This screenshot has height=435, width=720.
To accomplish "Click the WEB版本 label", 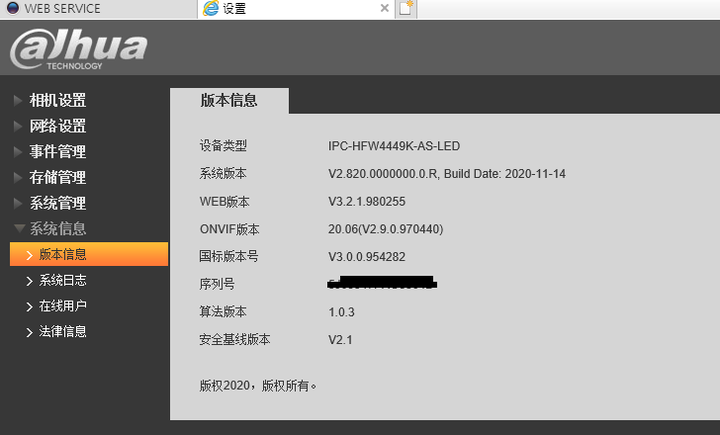I will (225, 202).
